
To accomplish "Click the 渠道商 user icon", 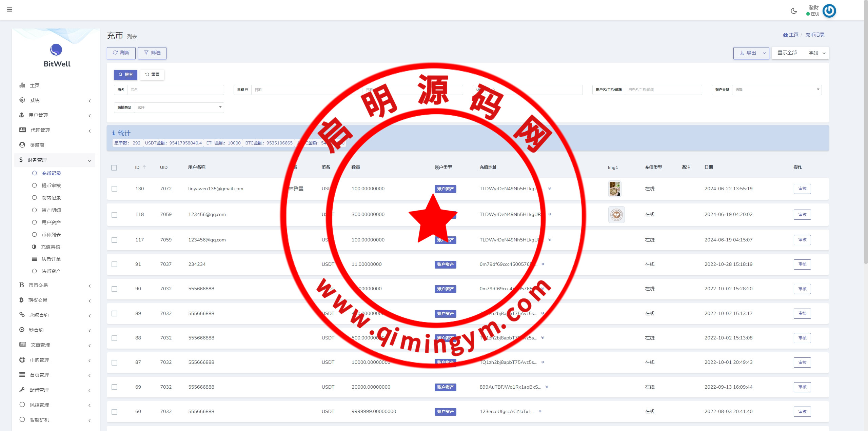I will (22, 145).
